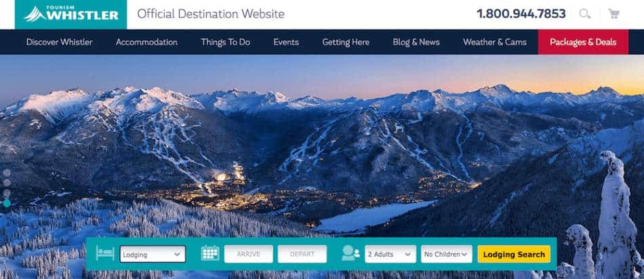Click the Tourism Whistler logo

coord(71,14)
